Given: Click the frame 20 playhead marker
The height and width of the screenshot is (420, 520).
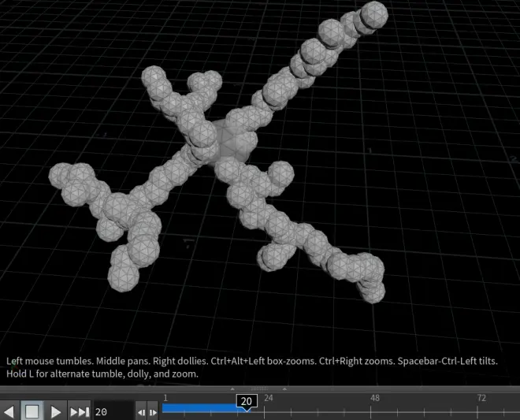Looking at the screenshot, I should point(247,401).
